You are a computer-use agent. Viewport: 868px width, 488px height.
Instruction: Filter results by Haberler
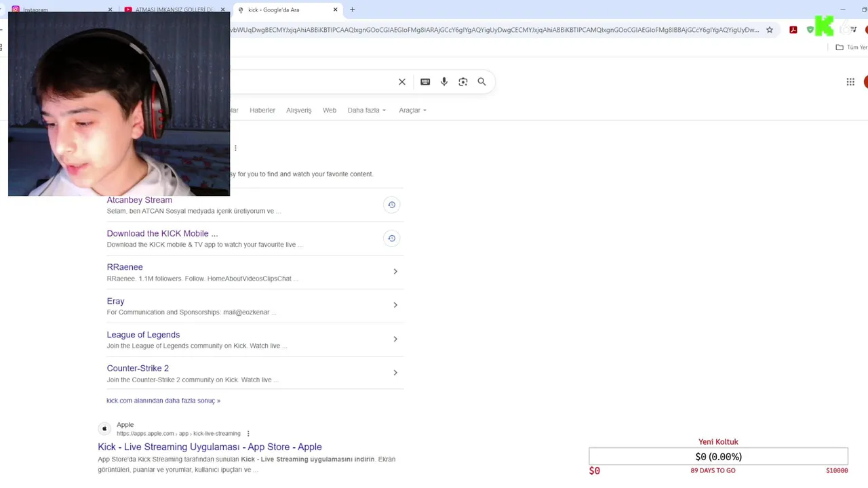[262, 110]
